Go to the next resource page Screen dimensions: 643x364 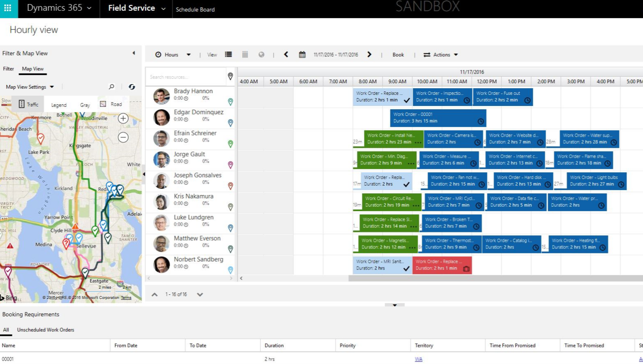(200, 294)
